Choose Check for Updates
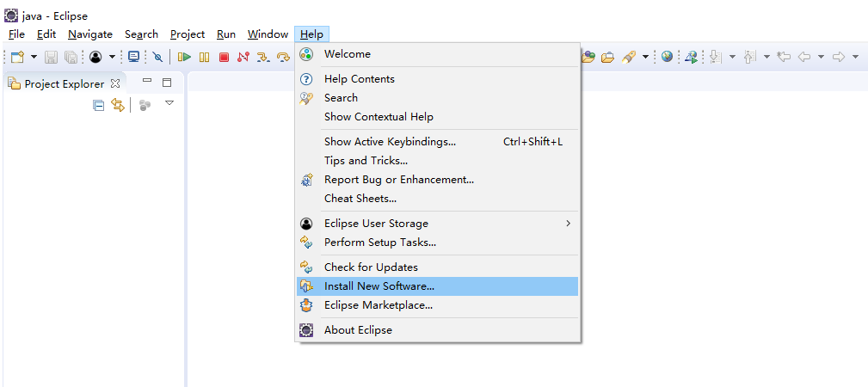868x387 pixels. (437, 267)
